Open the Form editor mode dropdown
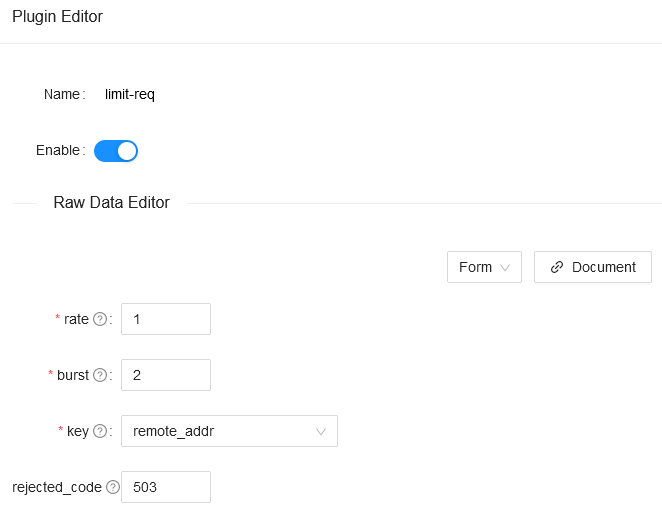Screen dimensions: 662x529 pyautogui.click(x=484, y=268)
